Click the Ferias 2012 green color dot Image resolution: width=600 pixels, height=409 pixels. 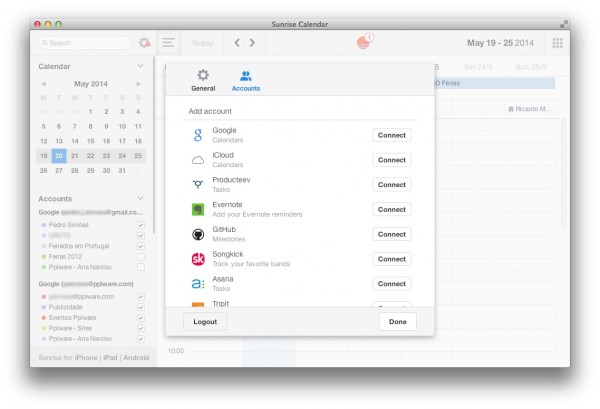click(44, 257)
